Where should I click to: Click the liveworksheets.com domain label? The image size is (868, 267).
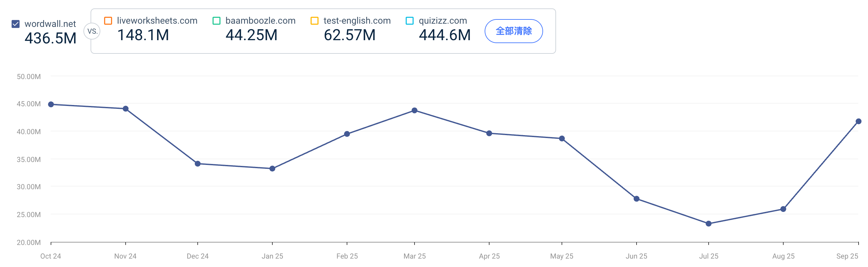point(157,21)
